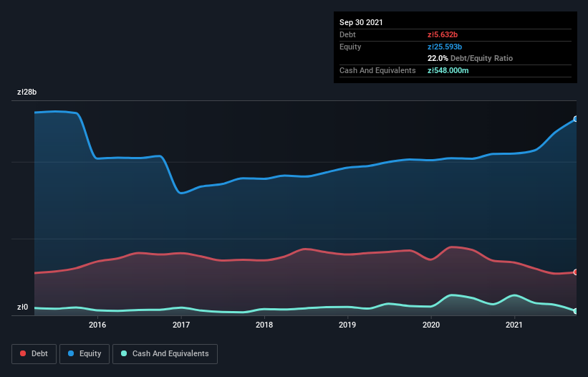This screenshot has height=377, width=588.
Task: Toggle the Equity legend button
Action: 85,354
